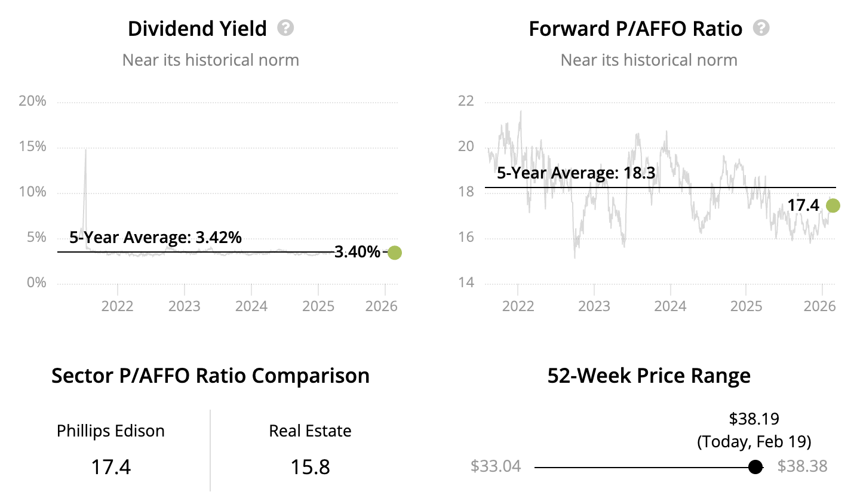The width and height of the screenshot is (854, 504).
Task: Click the Sector P/AFFO Ratio Comparison heading
Action: (210, 376)
